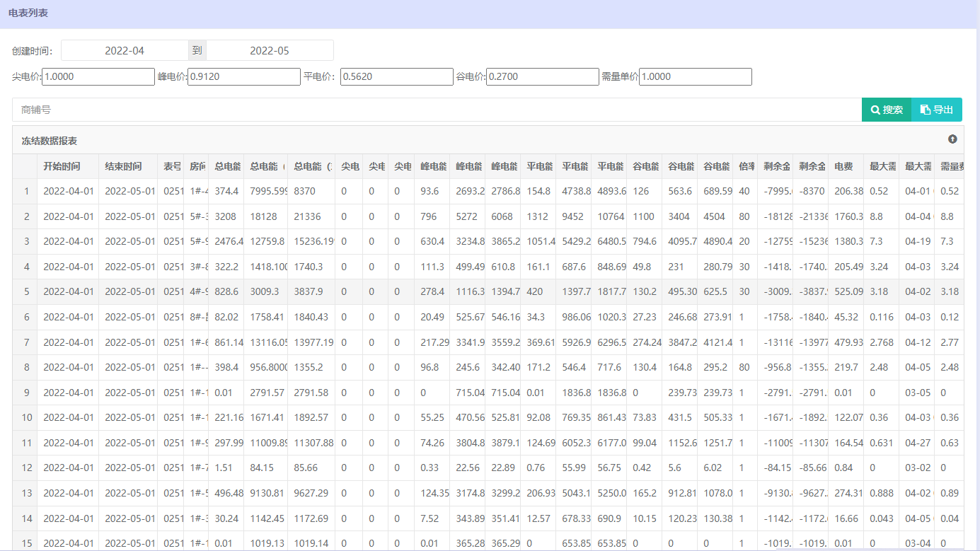Image resolution: width=980 pixels, height=551 pixels.
Task: Click electricity fee cell 206.38
Action: [x=846, y=191]
